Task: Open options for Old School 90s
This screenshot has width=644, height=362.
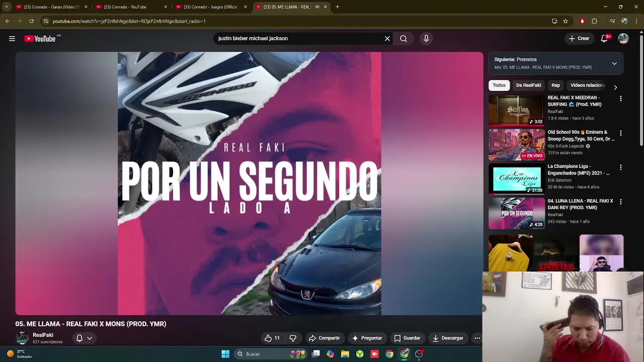Action: point(620,133)
